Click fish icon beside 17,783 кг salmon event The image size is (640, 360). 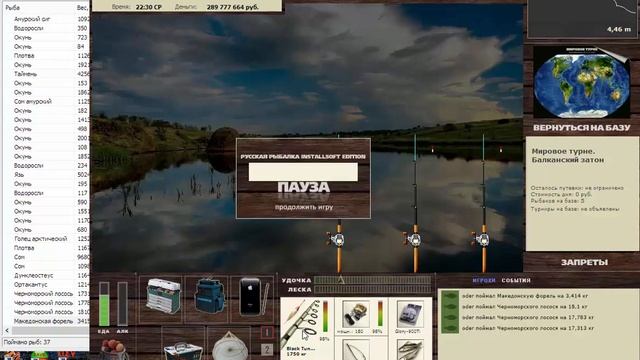(x=450, y=318)
